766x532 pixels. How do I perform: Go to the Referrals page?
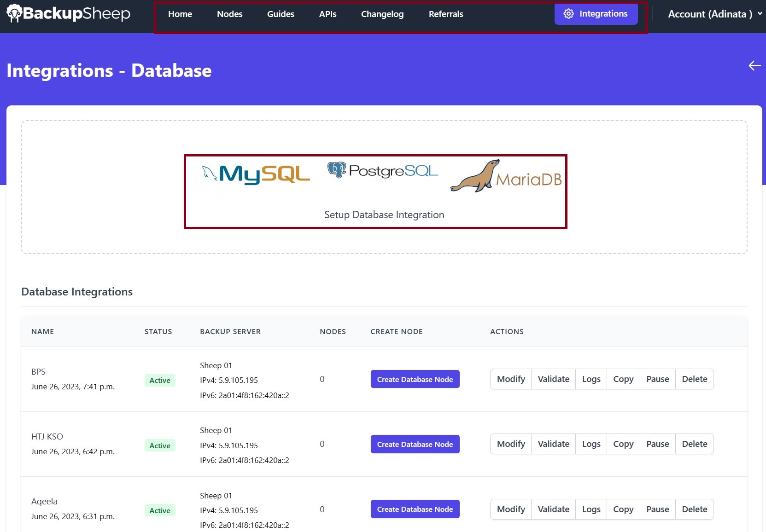445,14
